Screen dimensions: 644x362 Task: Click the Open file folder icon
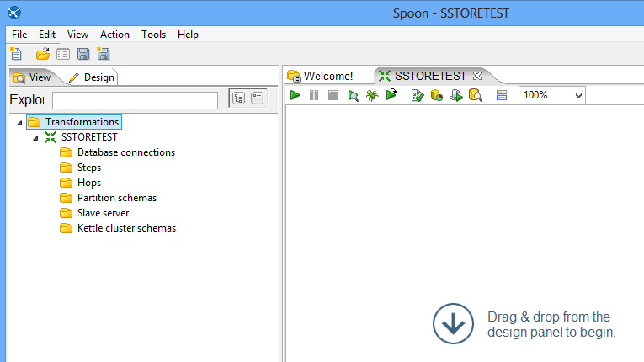tap(43, 54)
